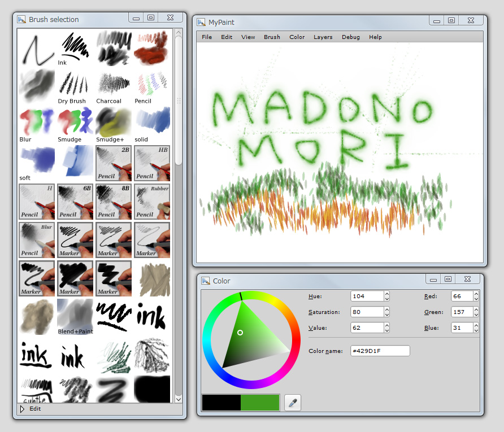Open the Layers menu

pyautogui.click(x=323, y=37)
